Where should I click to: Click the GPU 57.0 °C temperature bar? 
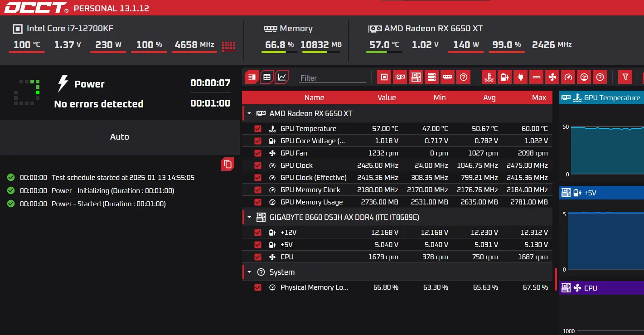tap(384, 52)
